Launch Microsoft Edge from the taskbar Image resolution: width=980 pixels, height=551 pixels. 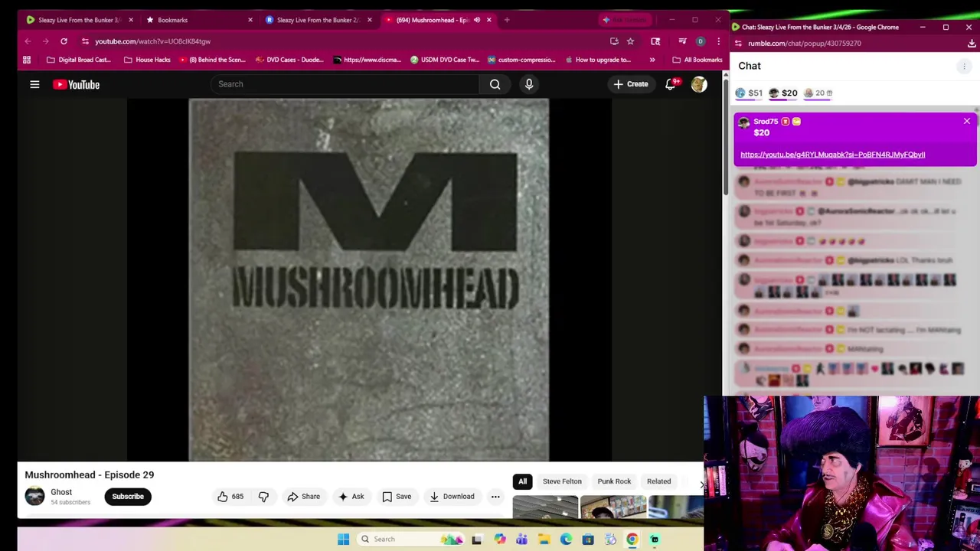click(566, 540)
